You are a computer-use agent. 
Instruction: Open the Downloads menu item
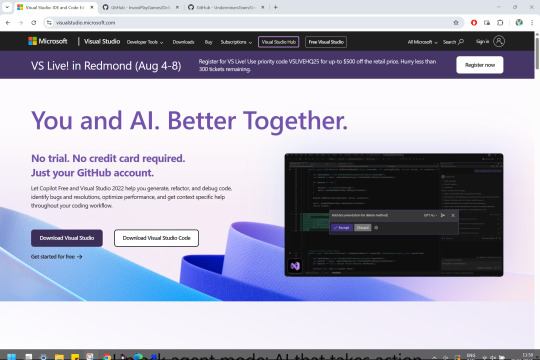[183, 42]
